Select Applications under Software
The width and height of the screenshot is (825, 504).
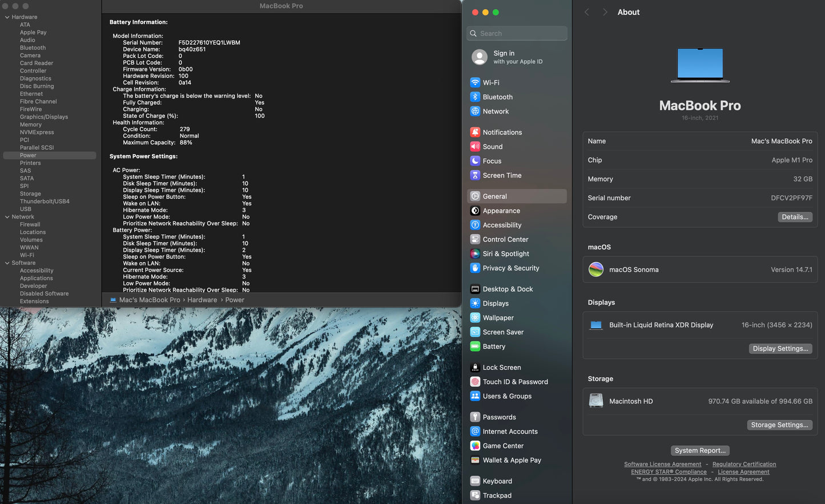click(37, 279)
